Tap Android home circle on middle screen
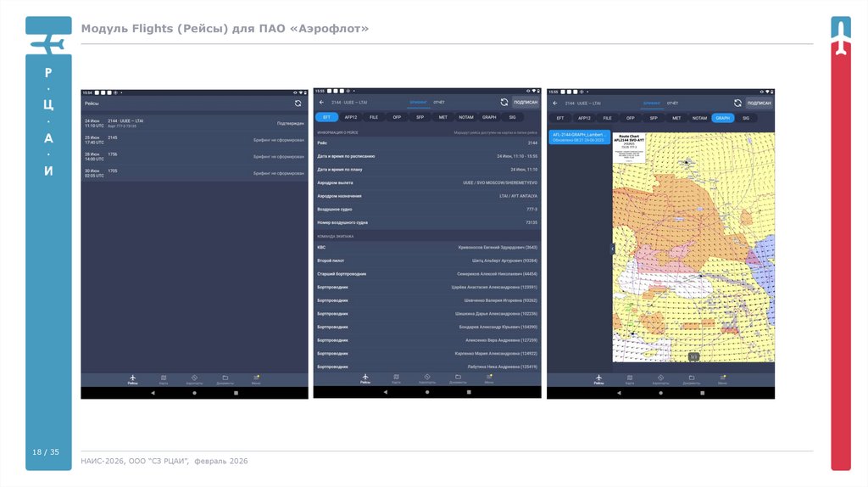 coord(427,392)
